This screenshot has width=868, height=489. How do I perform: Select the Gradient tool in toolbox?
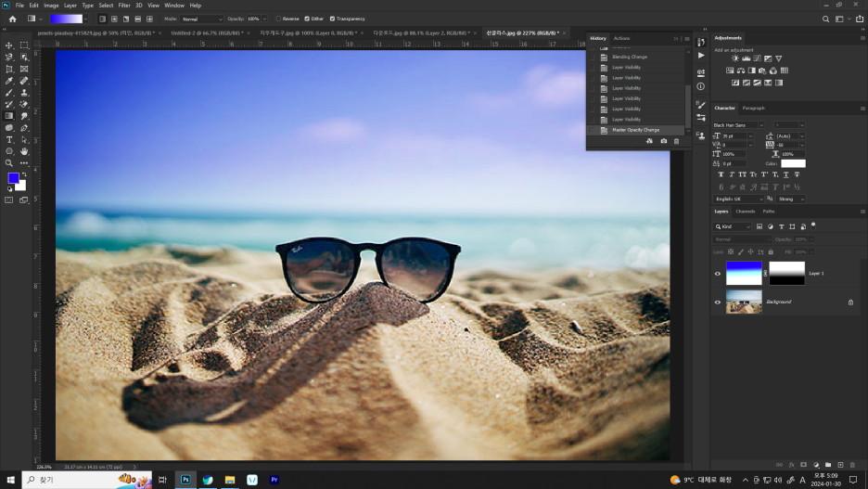(9, 116)
